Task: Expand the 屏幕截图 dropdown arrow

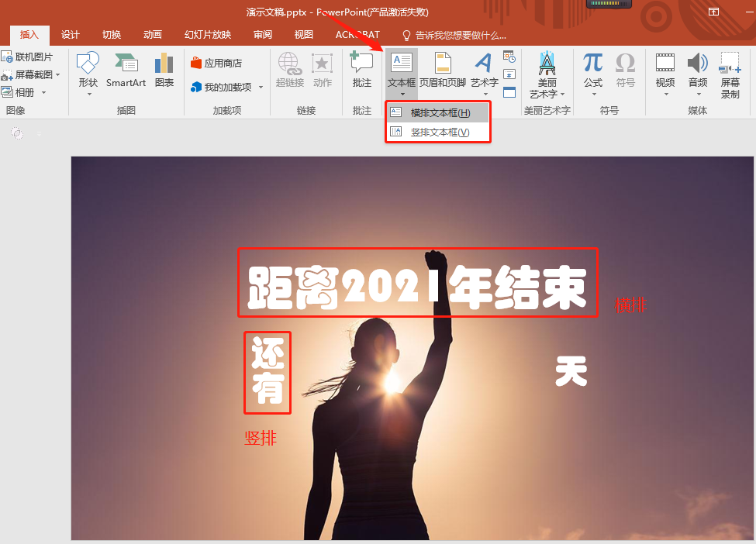Action: coord(58,75)
